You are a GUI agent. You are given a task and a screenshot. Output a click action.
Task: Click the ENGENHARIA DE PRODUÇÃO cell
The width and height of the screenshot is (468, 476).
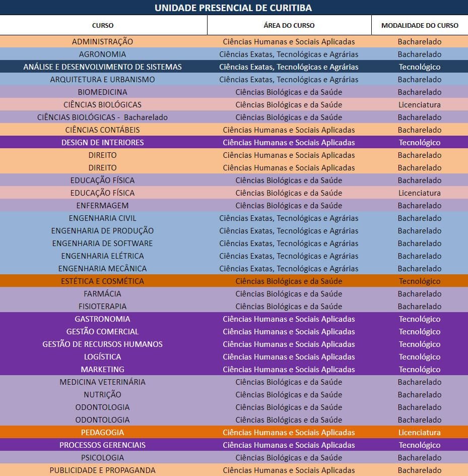tap(103, 231)
